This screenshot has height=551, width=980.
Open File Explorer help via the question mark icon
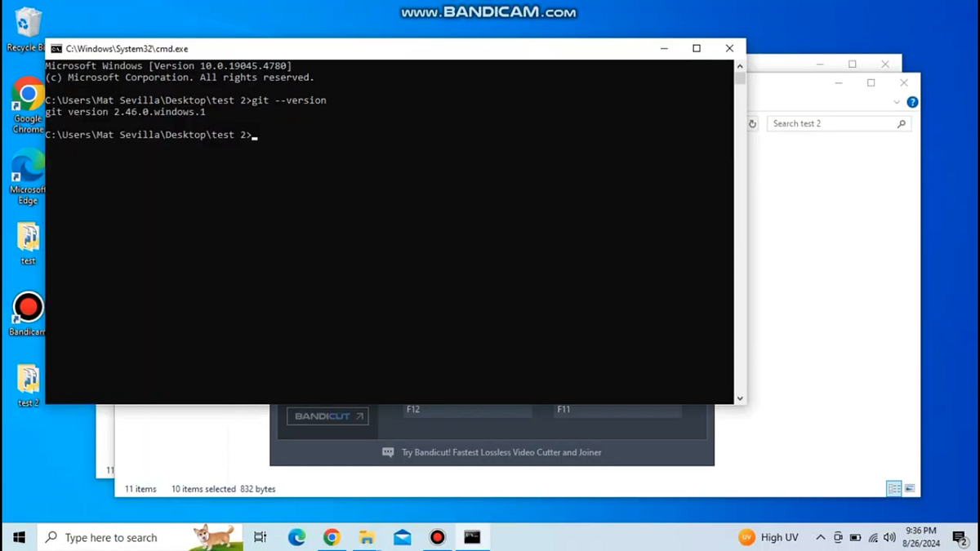click(912, 102)
